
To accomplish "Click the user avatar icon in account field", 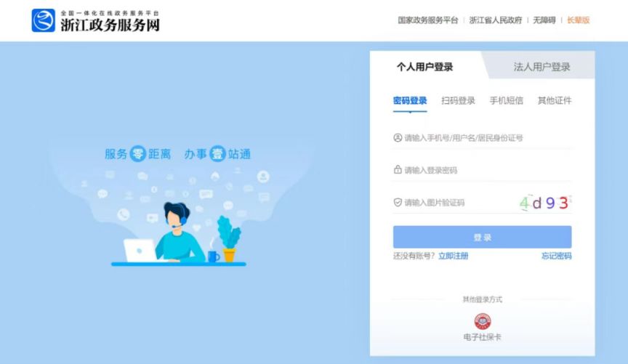I will (398, 138).
